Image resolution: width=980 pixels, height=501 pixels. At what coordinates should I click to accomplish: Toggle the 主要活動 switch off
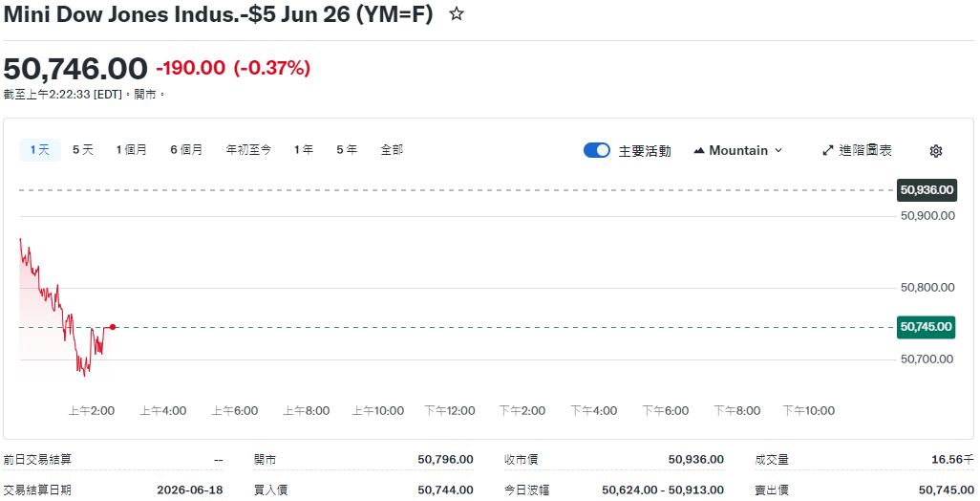[x=597, y=150]
